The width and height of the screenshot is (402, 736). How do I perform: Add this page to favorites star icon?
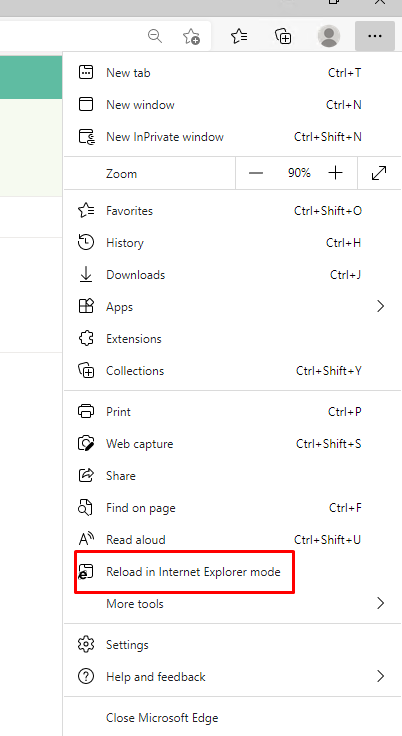click(x=191, y=36)
